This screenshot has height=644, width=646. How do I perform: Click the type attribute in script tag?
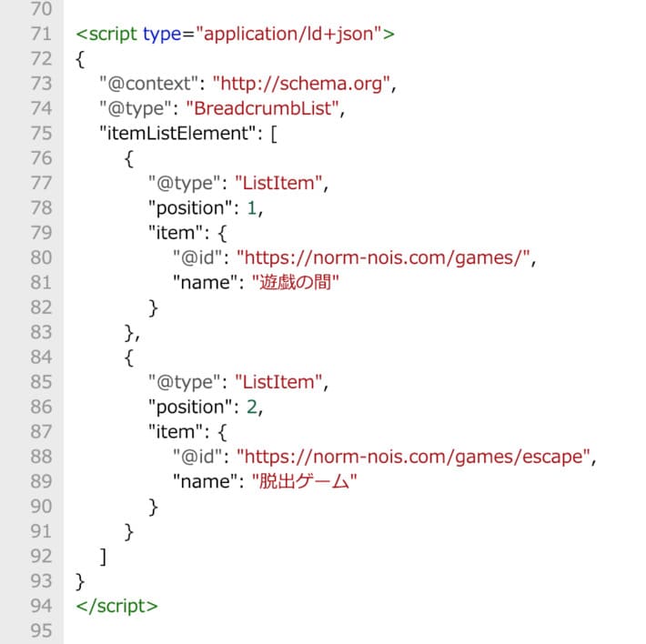pos(161,35)
